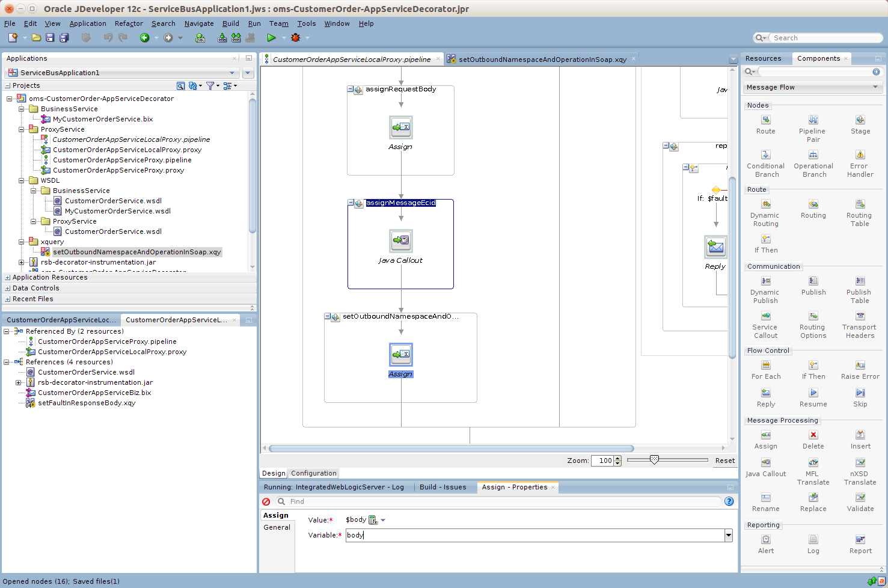Viewport: 888px width, 588px height.
Task: Open the Resources panel tab
Action: pos(763,58)
